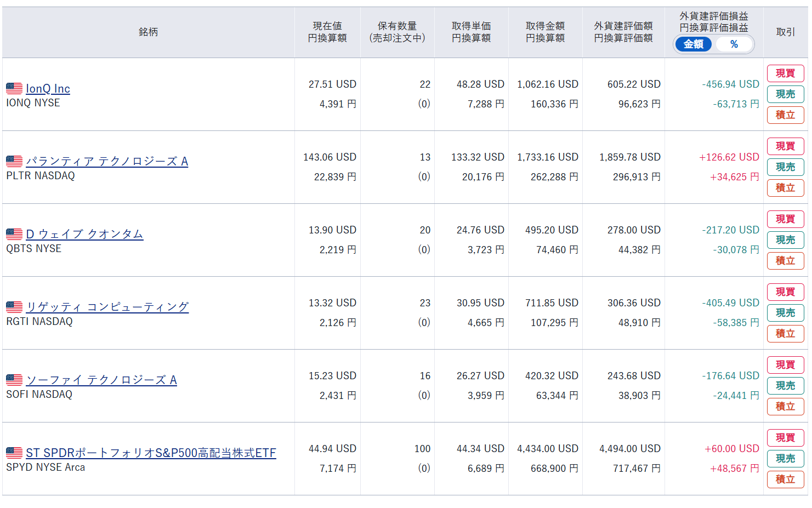
Task: Switch profit/loss display to % view
Action: pyautogui.click(x=734, y=44)
